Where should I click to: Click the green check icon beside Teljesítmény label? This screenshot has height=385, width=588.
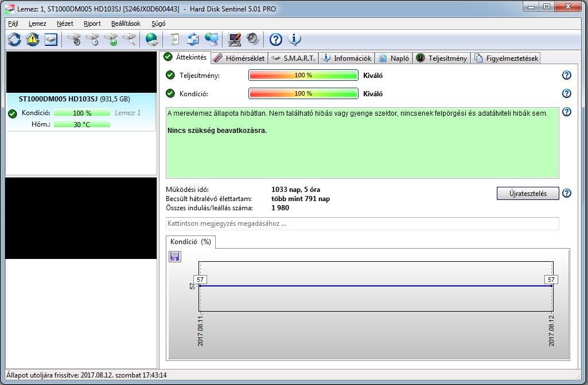170,75
